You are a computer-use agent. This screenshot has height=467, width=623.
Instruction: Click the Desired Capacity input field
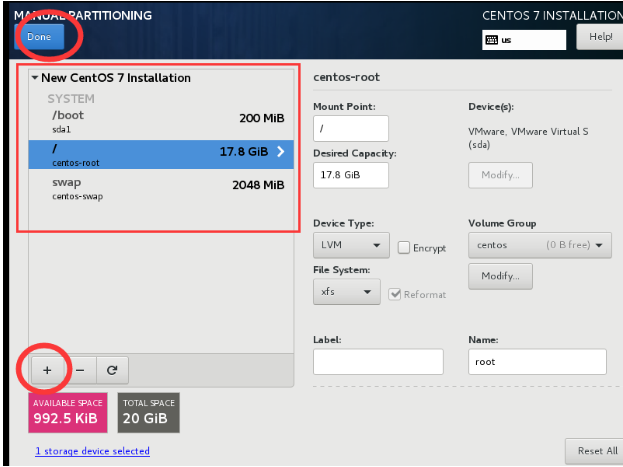351,175
